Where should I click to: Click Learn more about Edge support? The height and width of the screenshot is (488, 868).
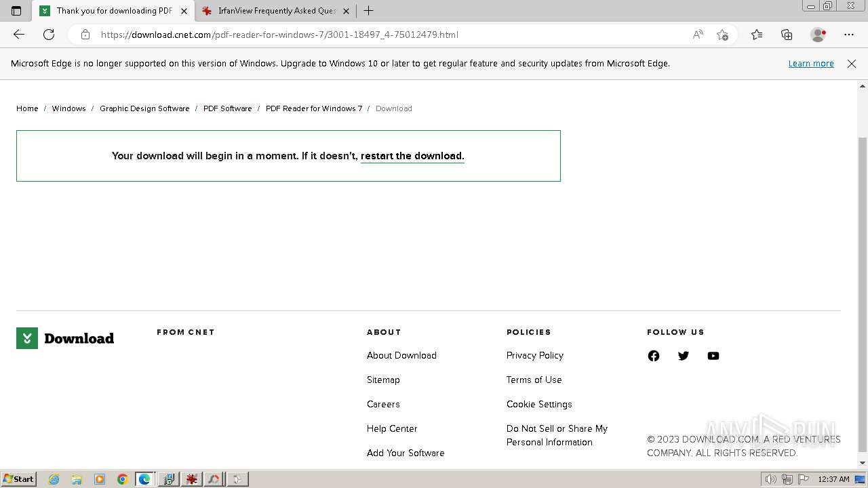point(811,63)
